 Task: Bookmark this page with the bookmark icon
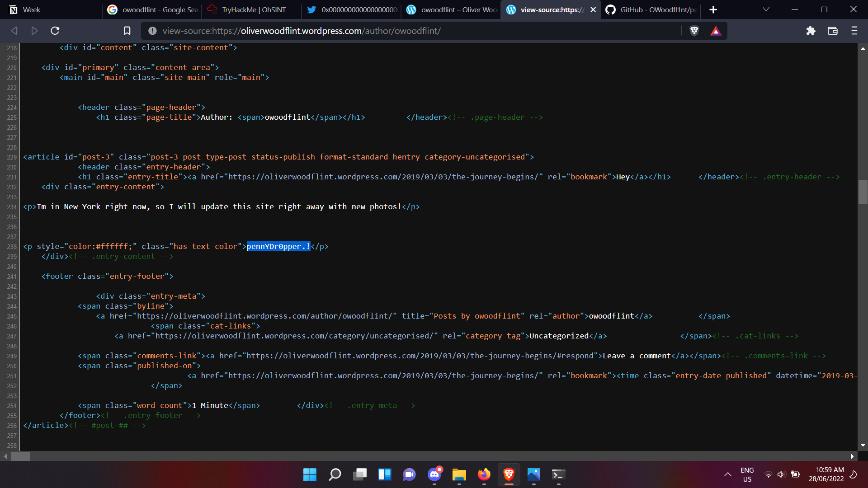click(127, 31)
